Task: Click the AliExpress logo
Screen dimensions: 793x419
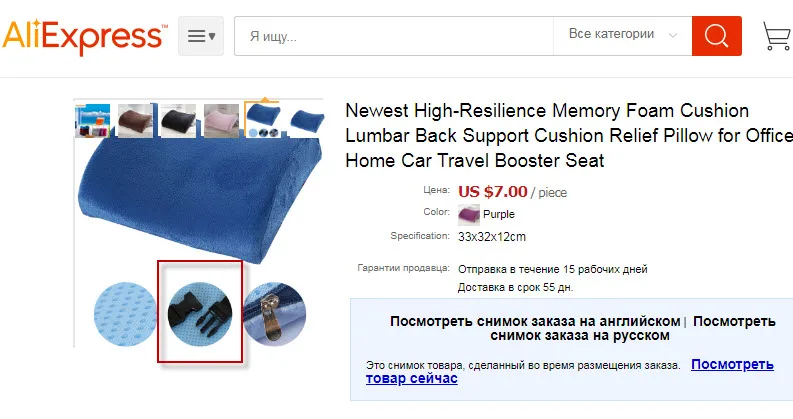Action: coord(84,36)
